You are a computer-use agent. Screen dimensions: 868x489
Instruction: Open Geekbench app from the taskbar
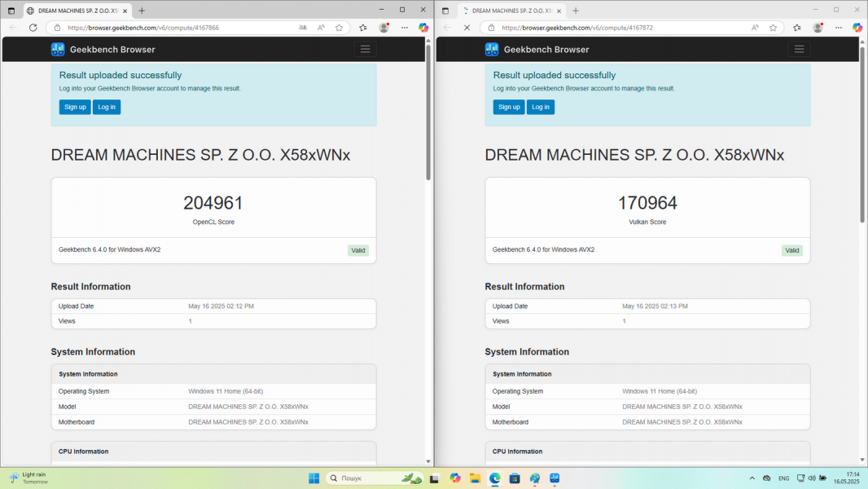[x=555, y=478]
